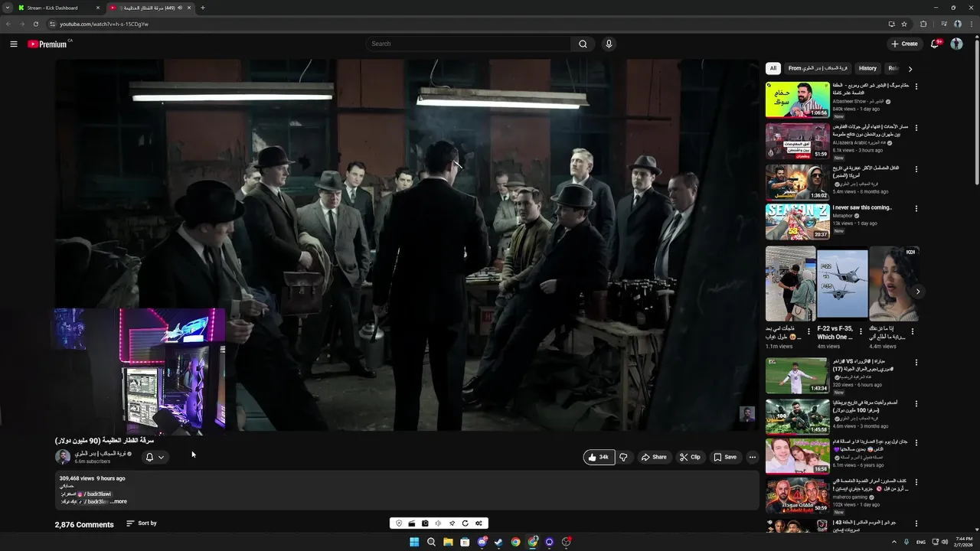Image resolution: width=980 pixels, height=551 pixels.
Task: Select the From channel filter chip
Action: click(x=818, y=68)
